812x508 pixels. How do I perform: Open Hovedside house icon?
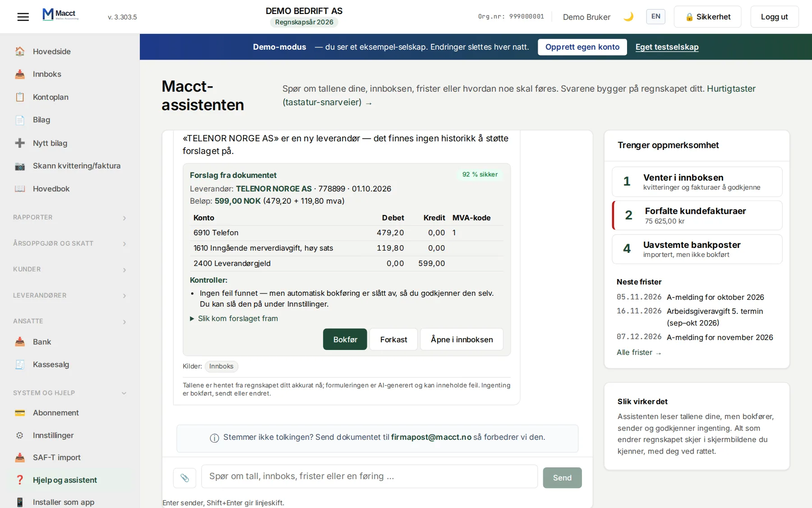pyautogui.click(x=20, y=51)
